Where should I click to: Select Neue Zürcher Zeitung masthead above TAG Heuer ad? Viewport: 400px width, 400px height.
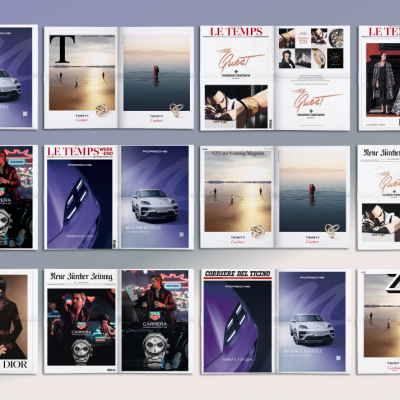(81, 276)
